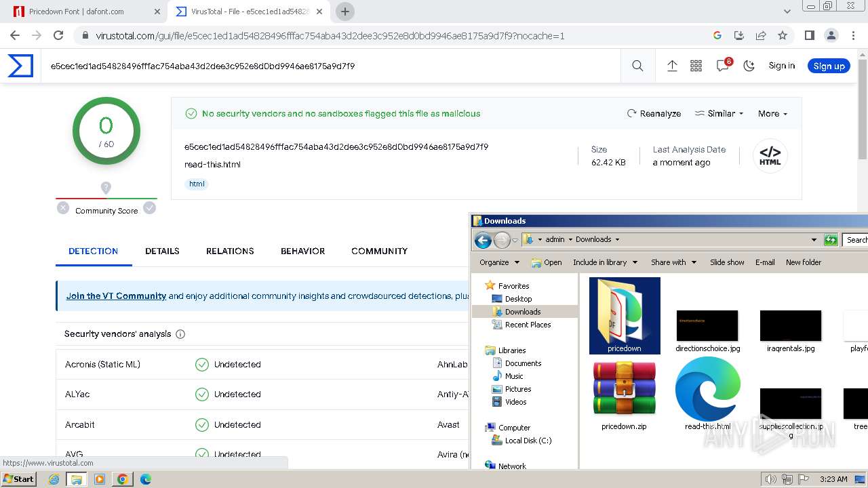Click the taskbar volume speaker icon
The height and width of the screenshot is (488, 868).
point(771,479)
